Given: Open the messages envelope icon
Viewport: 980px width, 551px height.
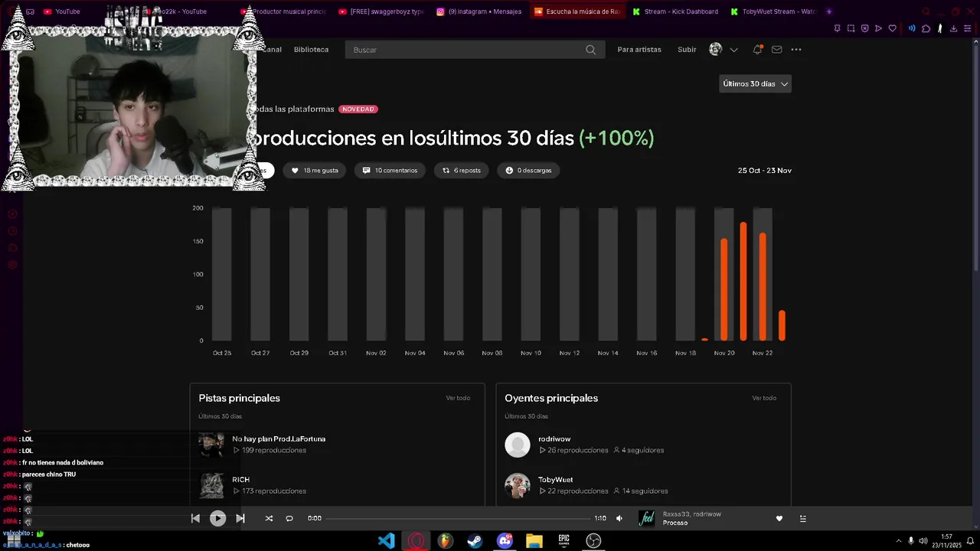Looking at the screenshot, I should pyautogui.click(x=776, y=50).
